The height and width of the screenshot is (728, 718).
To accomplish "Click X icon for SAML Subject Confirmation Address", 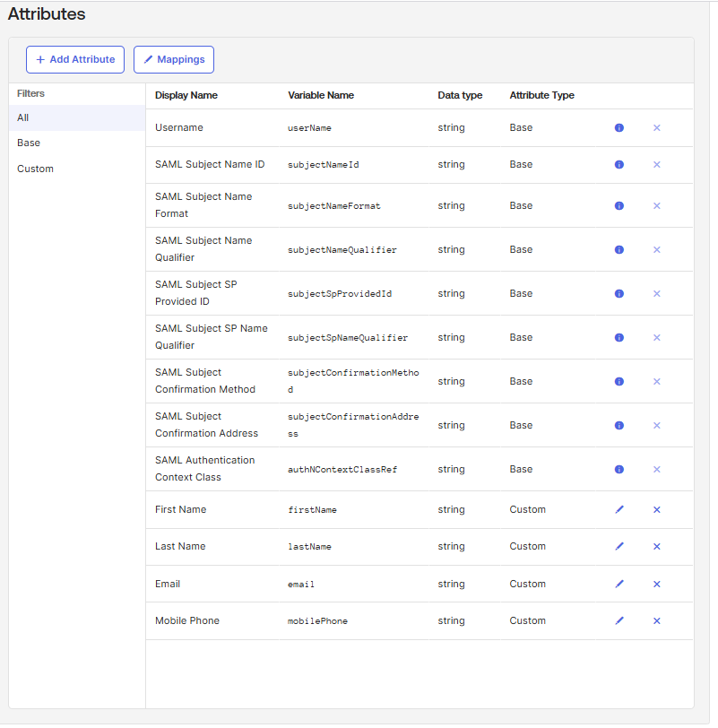I will coord(657,425).
